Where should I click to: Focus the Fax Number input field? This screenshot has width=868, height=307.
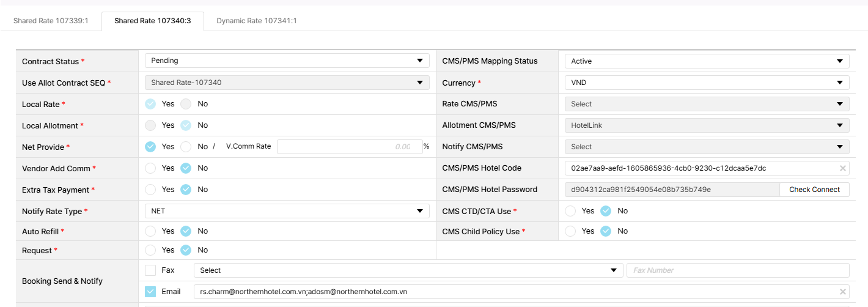[737, 270]
